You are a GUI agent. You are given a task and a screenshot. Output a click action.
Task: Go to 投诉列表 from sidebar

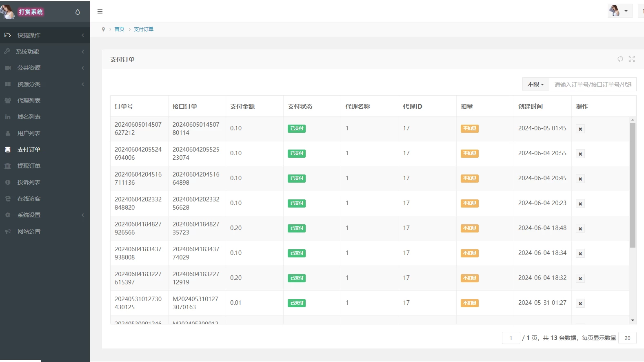click(29, 182)
